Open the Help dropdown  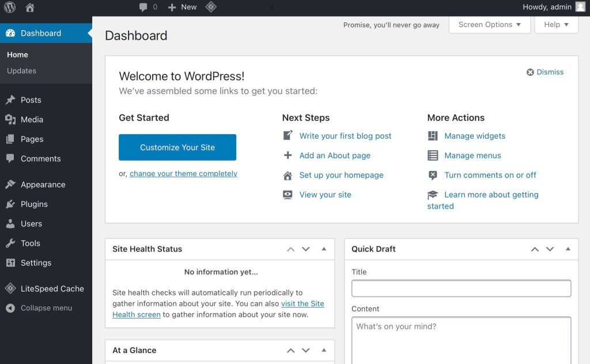coord(555,25)
